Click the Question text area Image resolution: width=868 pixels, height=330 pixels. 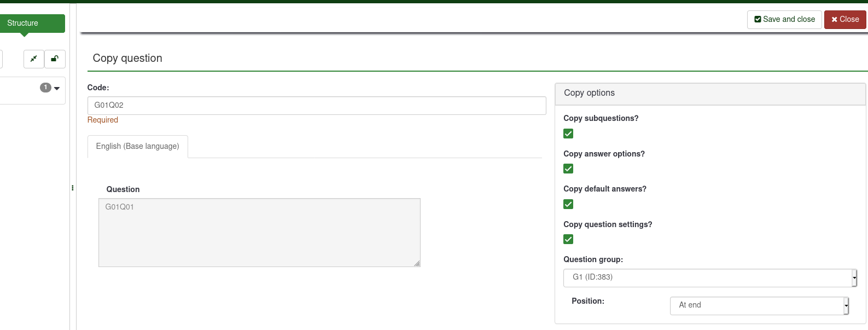pos(259,233)
